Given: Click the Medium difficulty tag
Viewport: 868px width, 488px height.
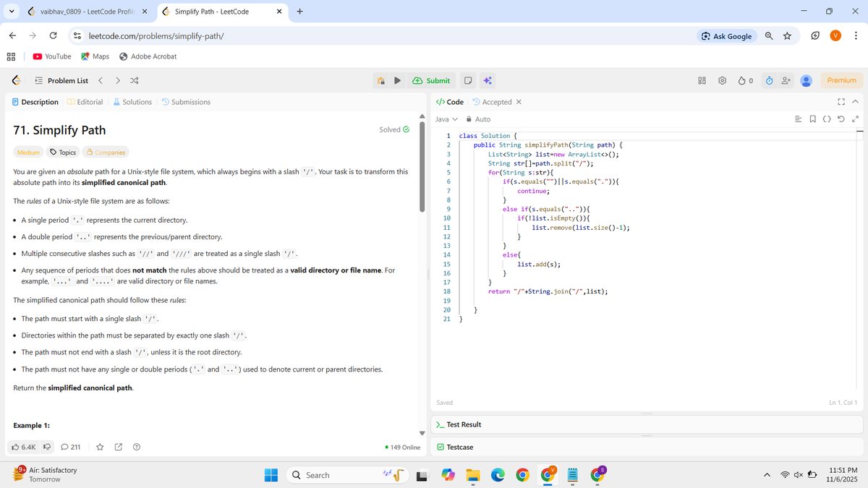Looking at the screenshot, I should tap(29, 153).
